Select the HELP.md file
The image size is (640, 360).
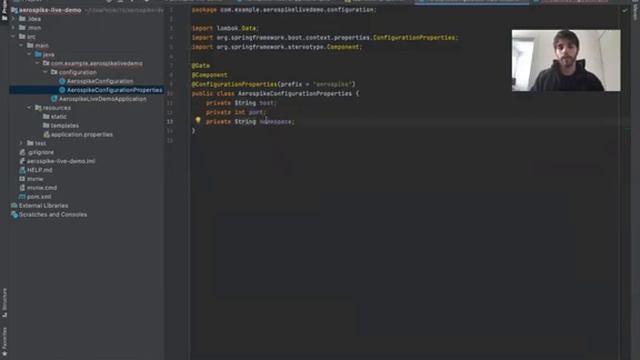(x=39, y=170)
